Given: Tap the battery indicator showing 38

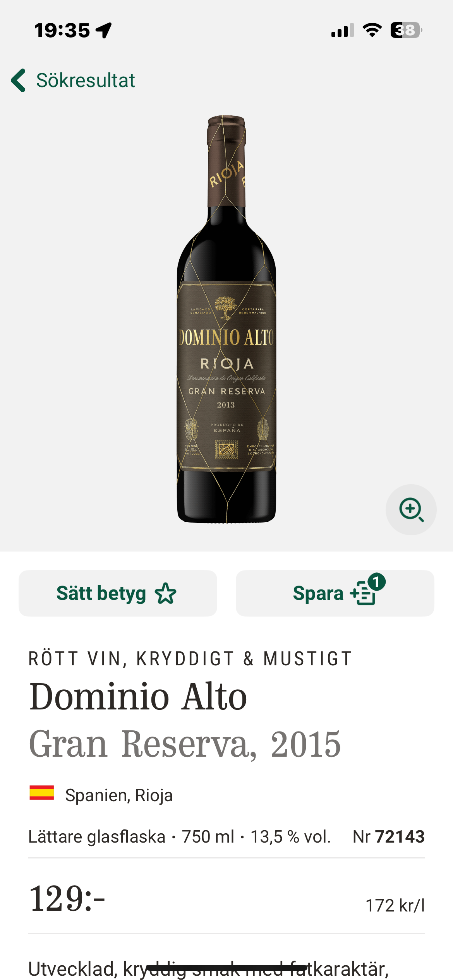Looking at the screenshot, I should [x=406, y=30].
